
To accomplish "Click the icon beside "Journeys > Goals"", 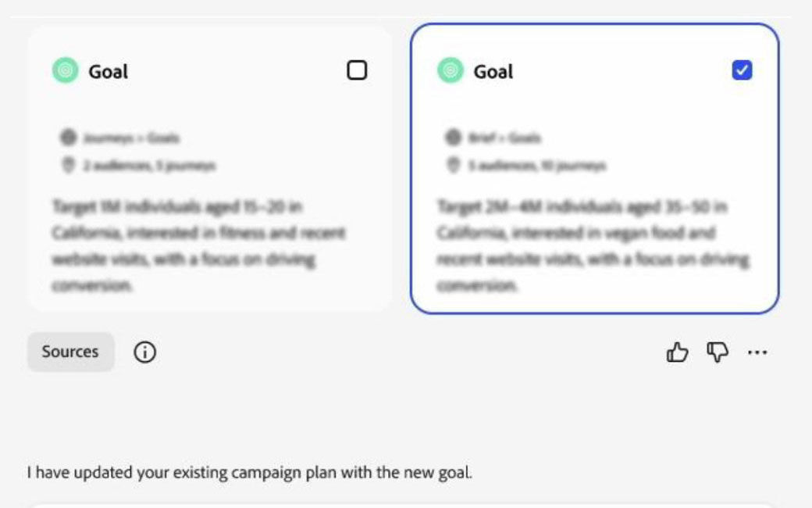I will click(69, 138).
